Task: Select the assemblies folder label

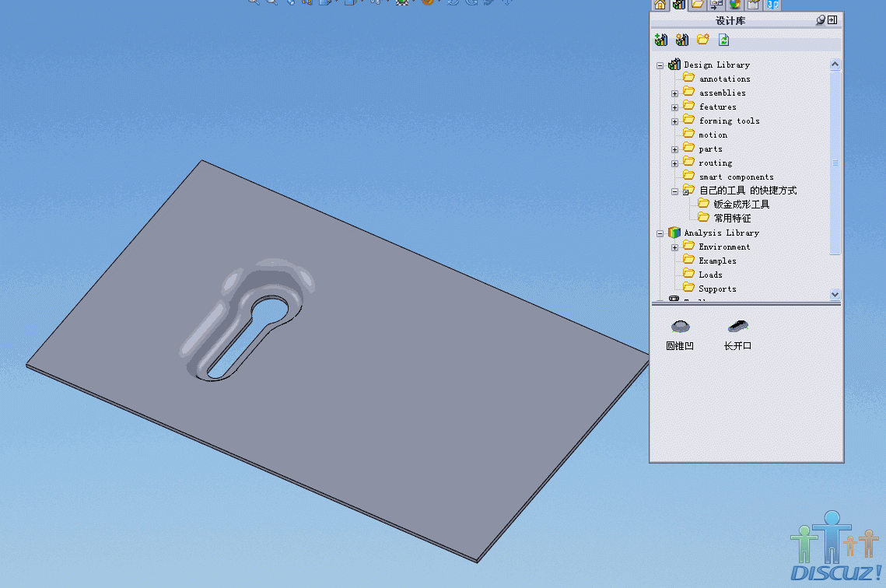Action: point(722,93)
